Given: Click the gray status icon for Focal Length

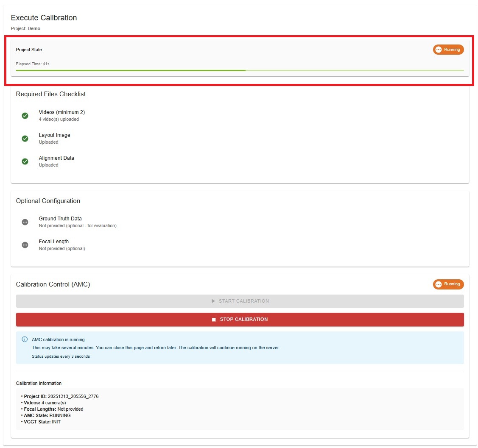Looking at the screenshot, I should point(25,245).
